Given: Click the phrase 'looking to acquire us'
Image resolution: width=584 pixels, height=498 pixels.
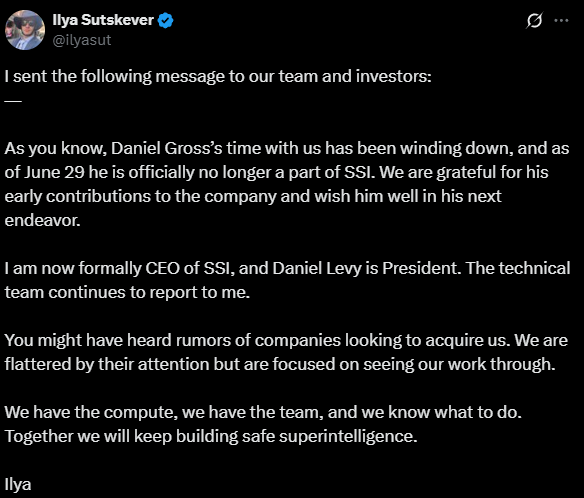Looking at the screenshot, I should (x=426, y=340).
